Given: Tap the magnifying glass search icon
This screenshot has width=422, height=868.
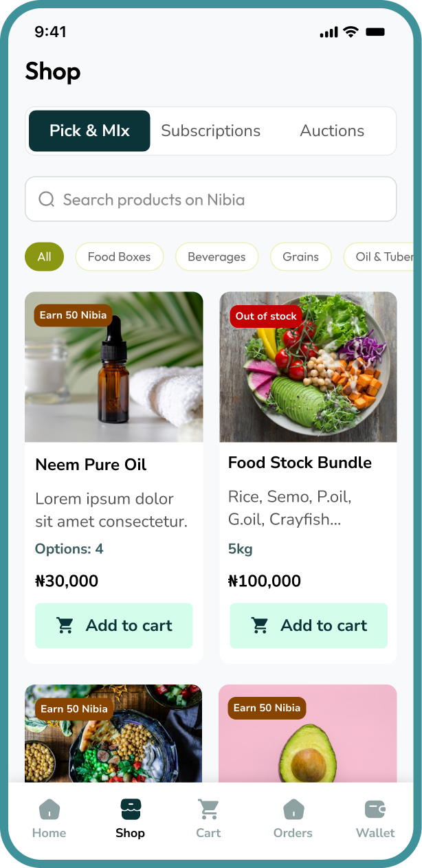Looking at the screenshot, I should pos(46,199).
